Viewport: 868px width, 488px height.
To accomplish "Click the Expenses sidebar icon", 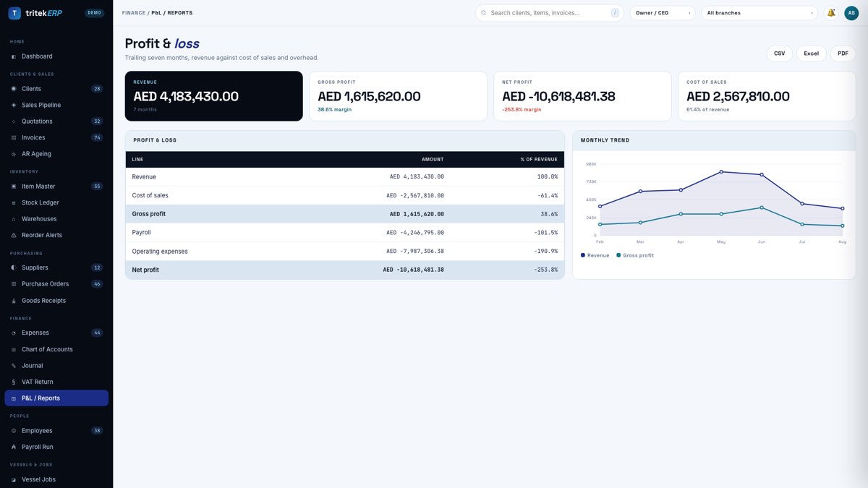I will pyautogui.click(x=14, y=333).
